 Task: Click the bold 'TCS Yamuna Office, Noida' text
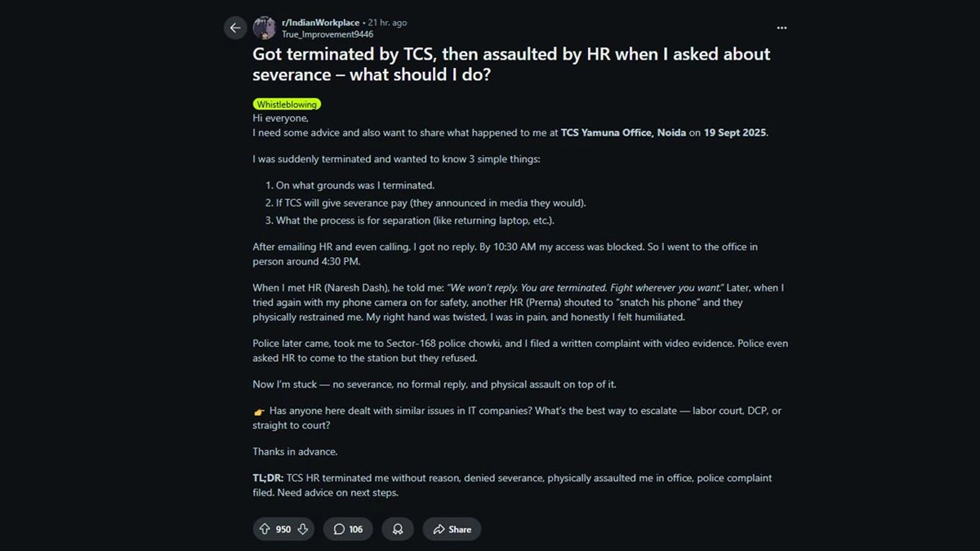pyautogui.click(x=623, y=132)
